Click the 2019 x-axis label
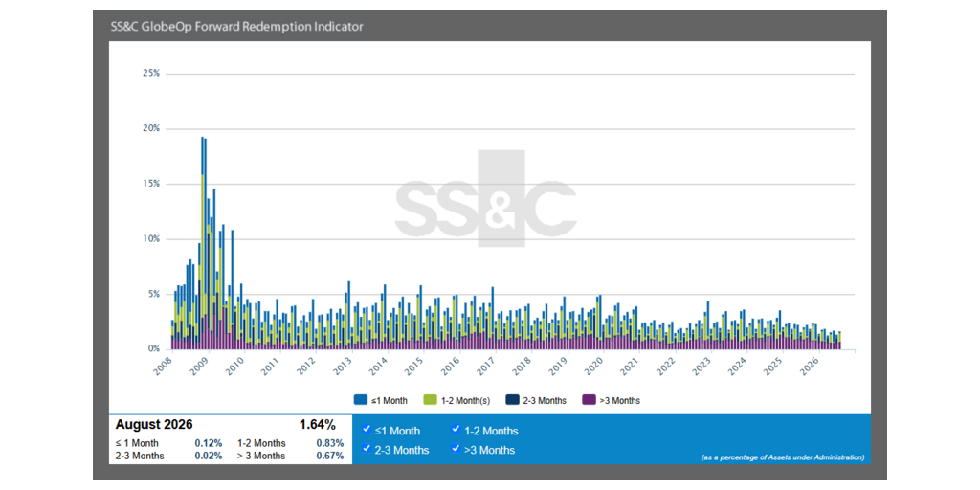This screenshot has width=980, height=490. (557, 367)
